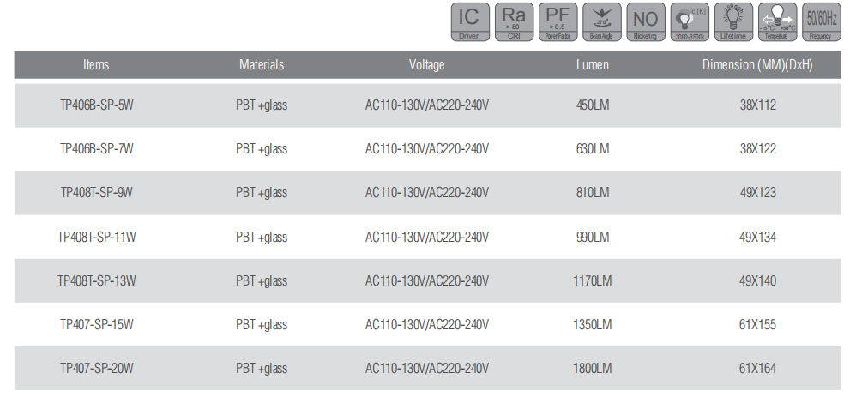Click the 61X155 dimension cell
Viewport: 868px width, 403px height.
coord(757,325)
